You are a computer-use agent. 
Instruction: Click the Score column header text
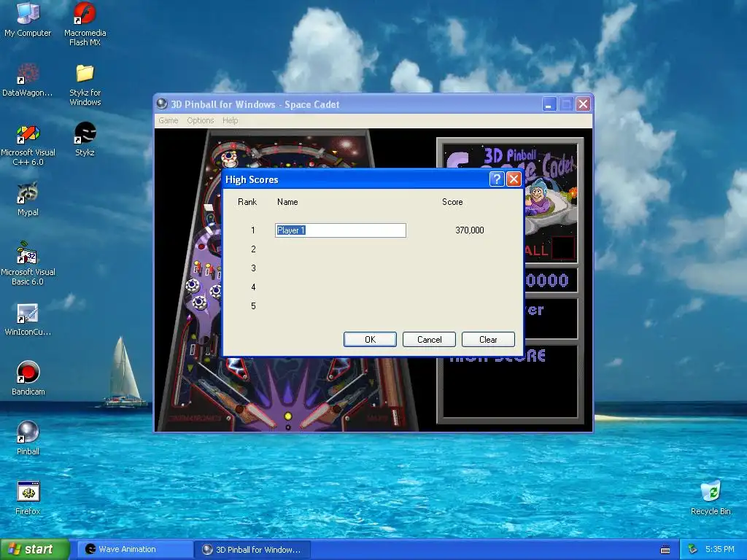[452, 202]
